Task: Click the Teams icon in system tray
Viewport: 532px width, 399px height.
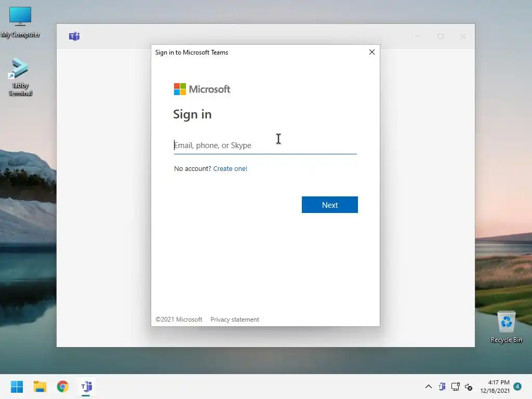Action: tap(442, 387)
